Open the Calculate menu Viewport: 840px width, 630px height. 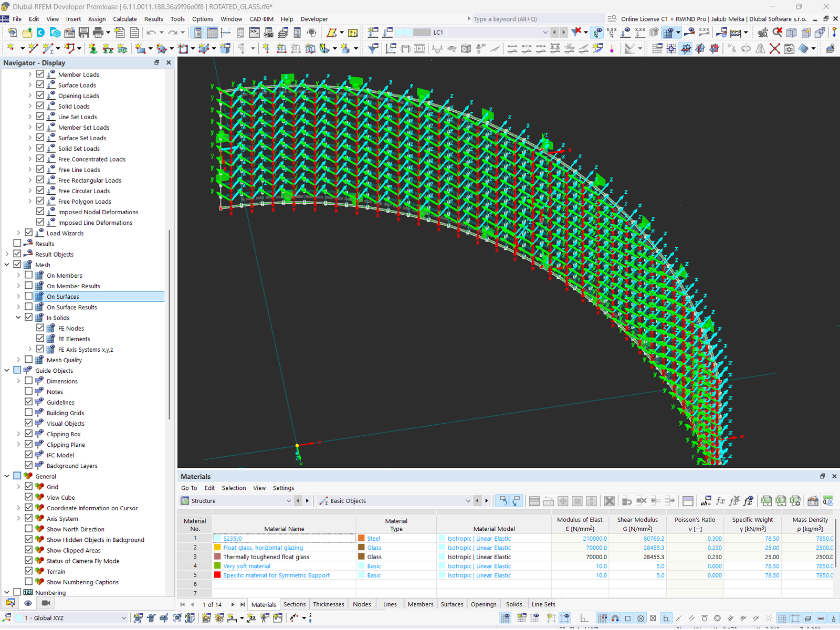coord(125,19)
